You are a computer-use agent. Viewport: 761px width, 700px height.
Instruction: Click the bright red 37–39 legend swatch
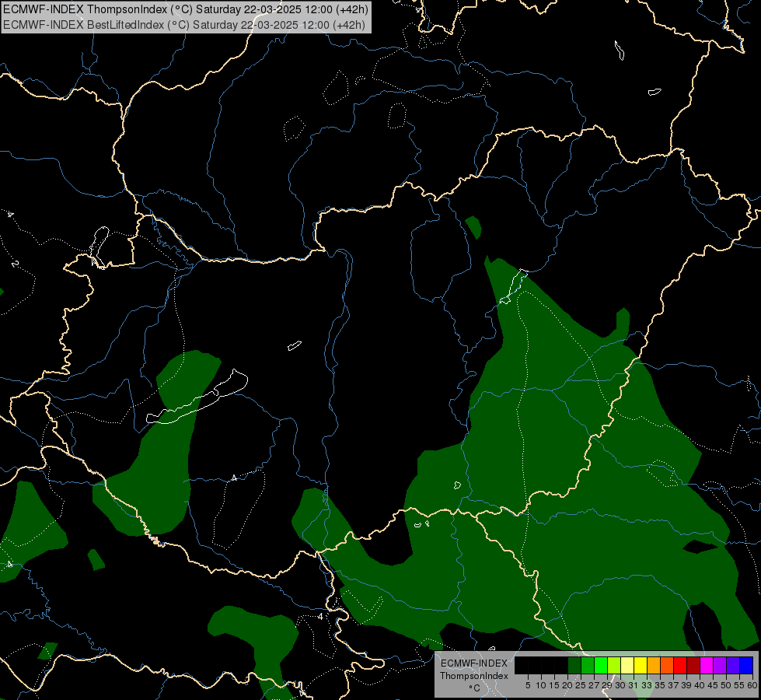(x=680, y=666)
